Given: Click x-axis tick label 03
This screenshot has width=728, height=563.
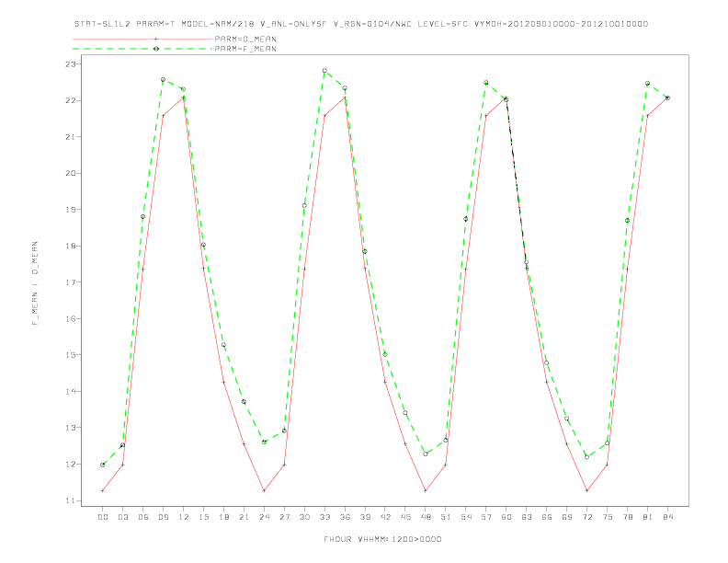Looking at the screenshot, I should tap(122, 517).
